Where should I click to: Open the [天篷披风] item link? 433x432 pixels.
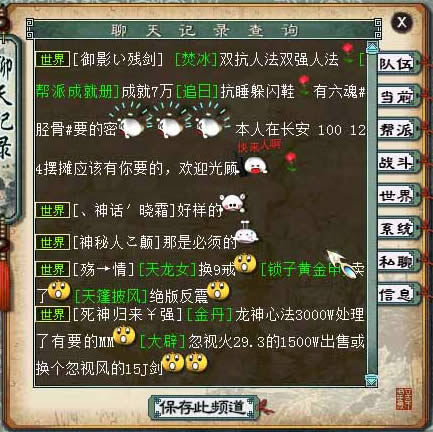coord(111,296)
